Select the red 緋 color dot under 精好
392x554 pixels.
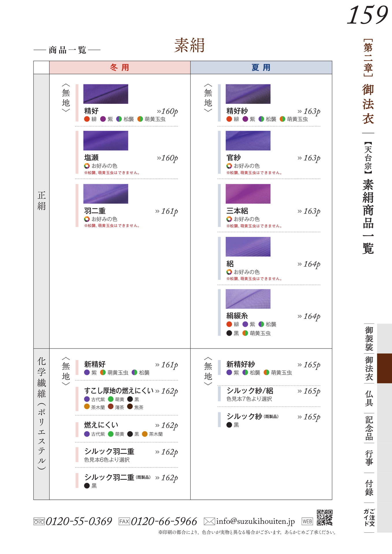[87, 119]
